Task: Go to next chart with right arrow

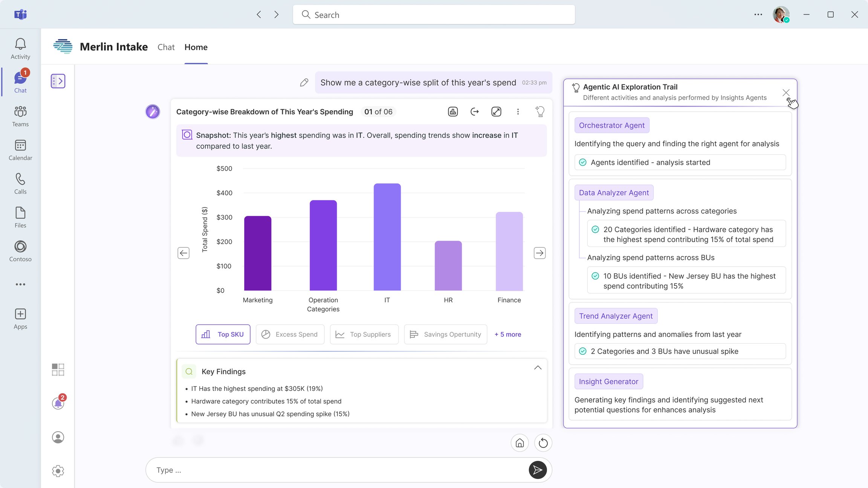Action: point(539,253)
